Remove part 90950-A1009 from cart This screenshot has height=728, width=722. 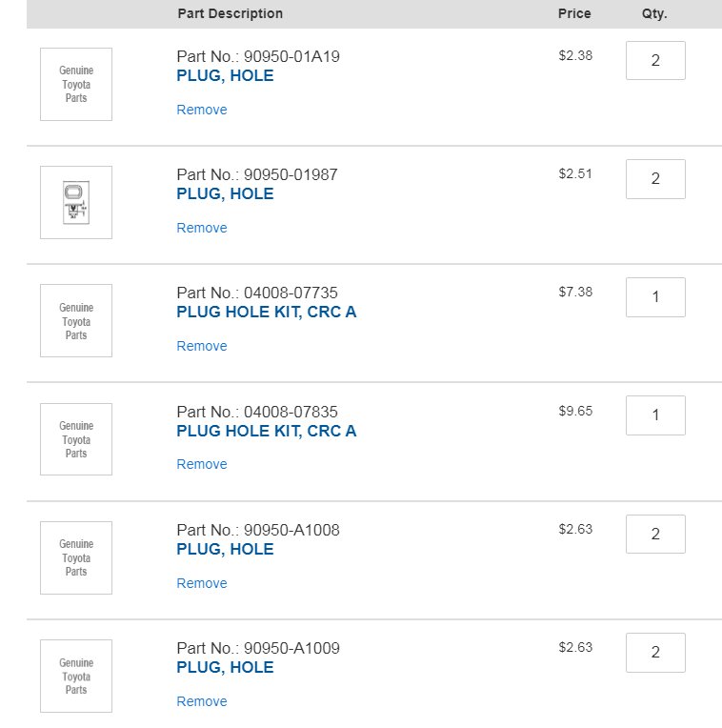pyautogui.click(x=202, y=701)
